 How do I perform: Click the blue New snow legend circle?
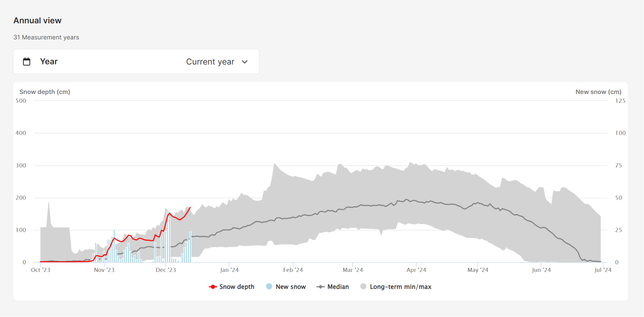tap(269, 286)
